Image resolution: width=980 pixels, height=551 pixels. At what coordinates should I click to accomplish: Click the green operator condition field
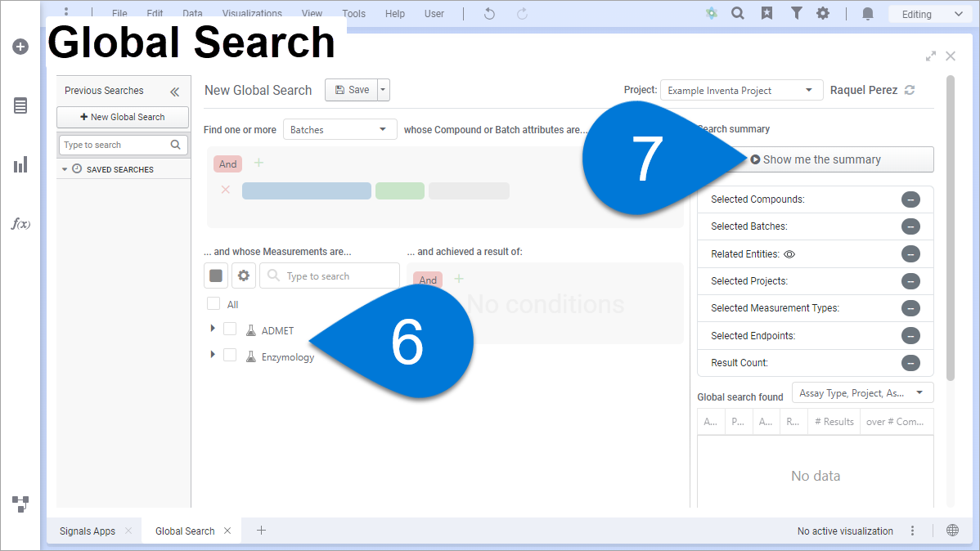(400, 190)
